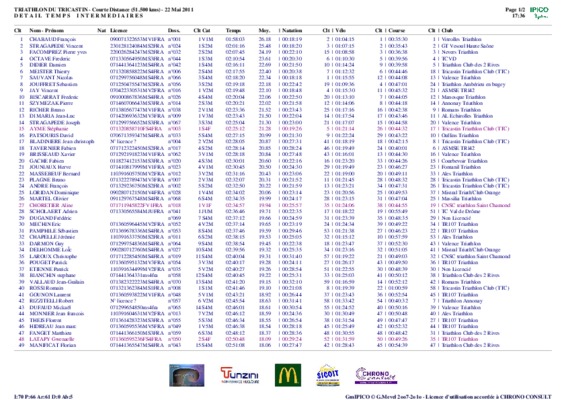This screenshot has width=566, height=400.
Task: Click the 'Clt Cat' column header
Action: [202, 30]
